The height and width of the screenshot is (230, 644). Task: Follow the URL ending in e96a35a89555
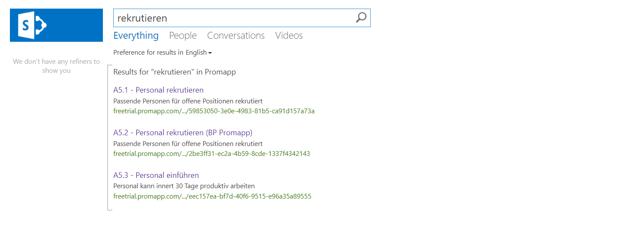(x=212, y=196)
